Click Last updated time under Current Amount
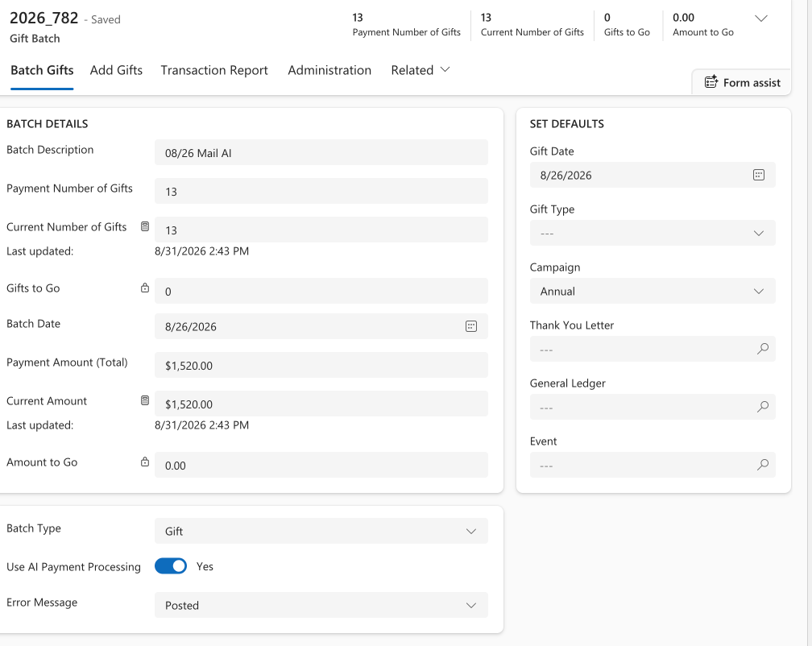This screenshot has height=646, width=812. pos(201,425)
